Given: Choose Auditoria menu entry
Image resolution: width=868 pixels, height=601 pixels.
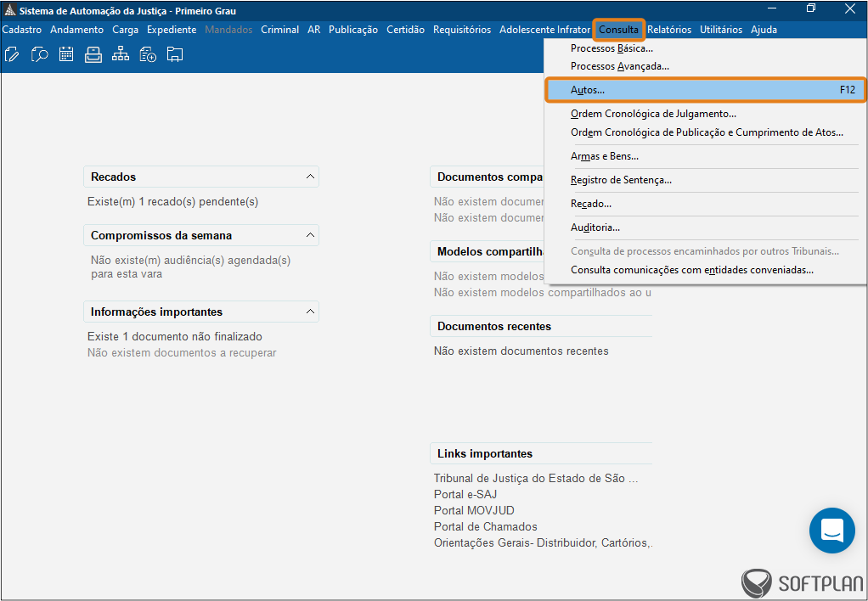Looking at the screenshot, I should (x=705, y=227).
